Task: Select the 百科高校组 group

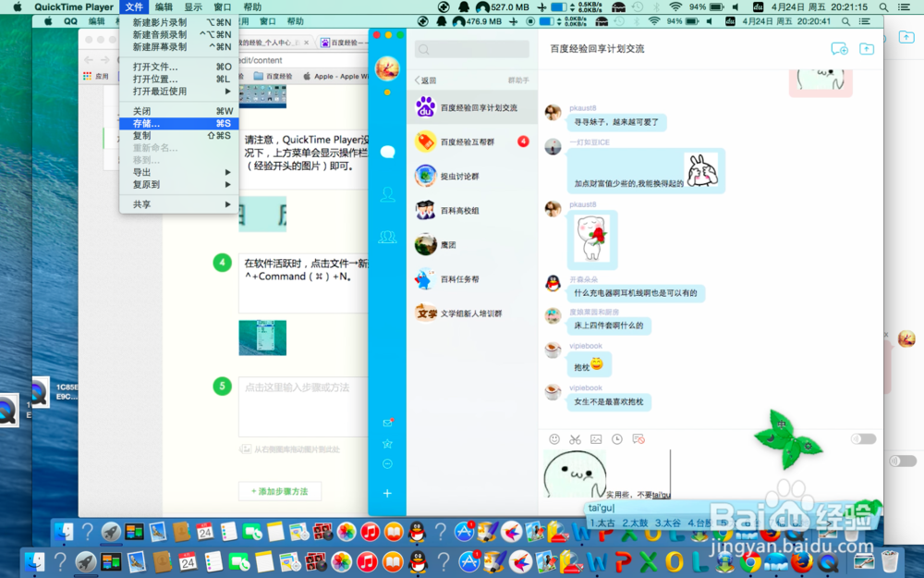Action: coord(472,211)
